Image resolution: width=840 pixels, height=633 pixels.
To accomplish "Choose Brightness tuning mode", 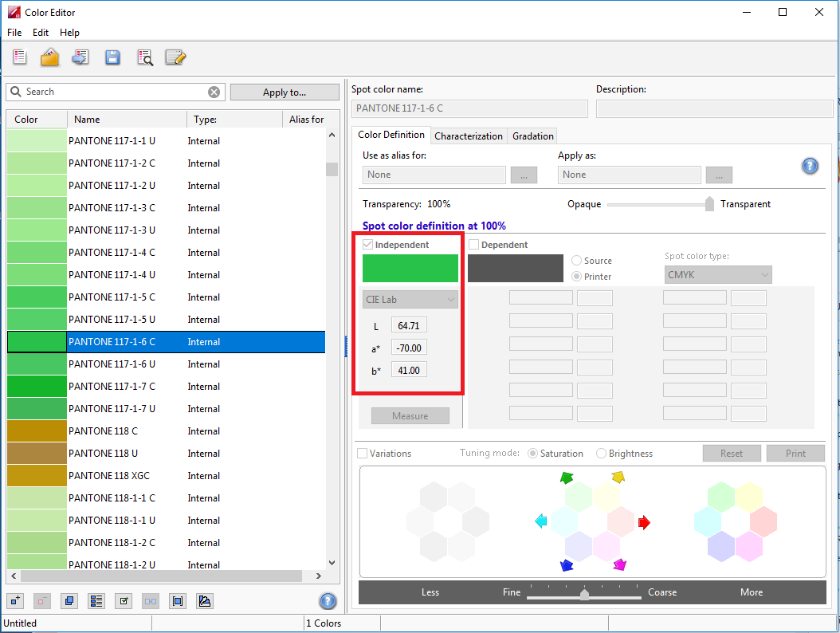I will tap(601, 454).
